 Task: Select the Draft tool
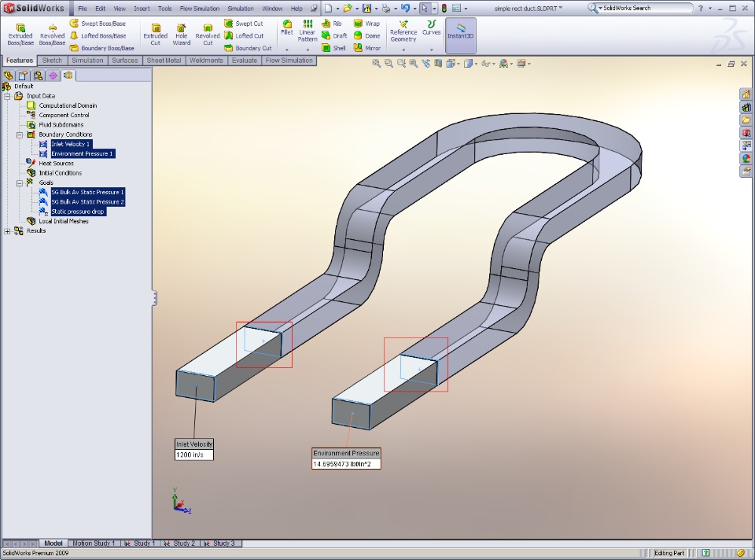point(334,35)
